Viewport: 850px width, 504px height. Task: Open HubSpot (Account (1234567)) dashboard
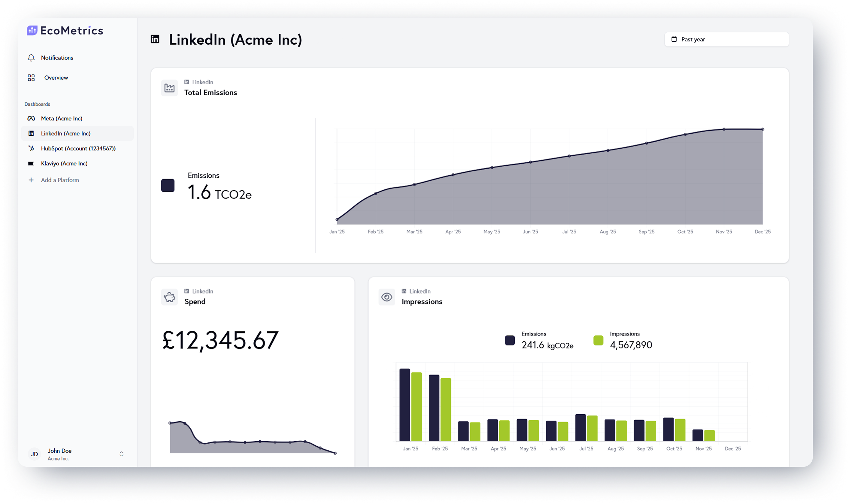click(x=78, y=148)
